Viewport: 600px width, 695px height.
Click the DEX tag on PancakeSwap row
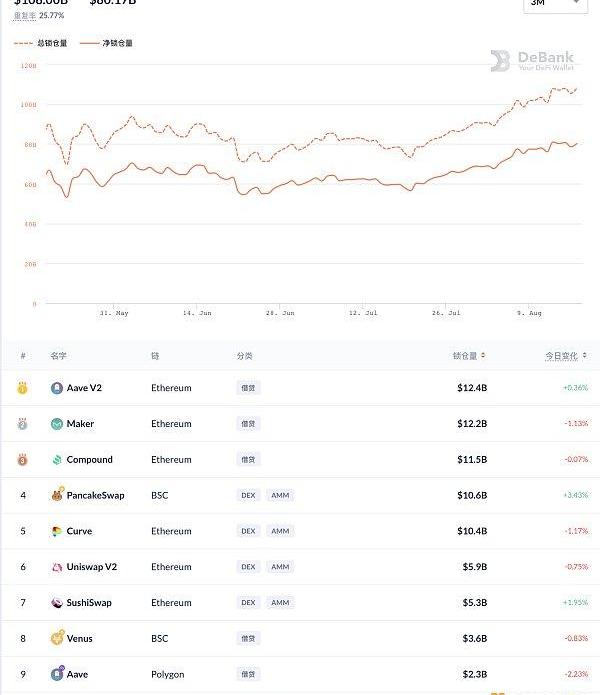pos(248,495)
